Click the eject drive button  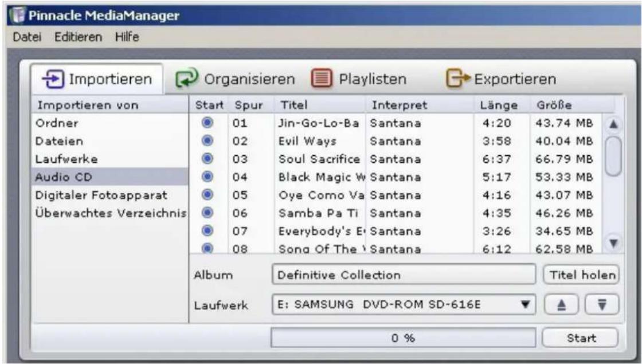(561, 304)
